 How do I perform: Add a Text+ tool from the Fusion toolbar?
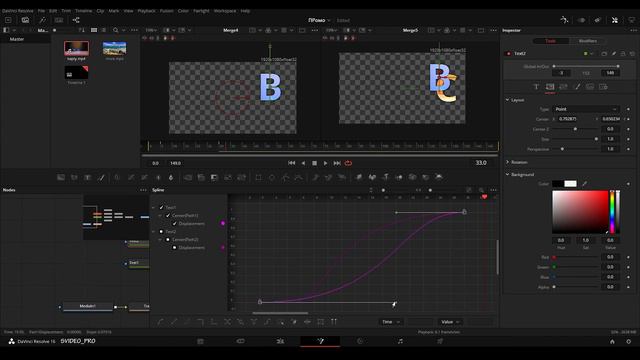click(x=87, y=177)
